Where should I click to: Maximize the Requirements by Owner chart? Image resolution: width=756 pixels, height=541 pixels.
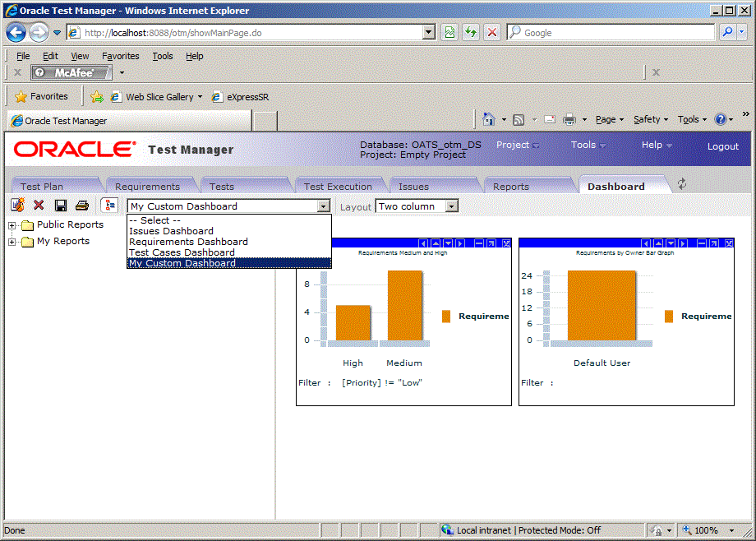coord(715,243)
